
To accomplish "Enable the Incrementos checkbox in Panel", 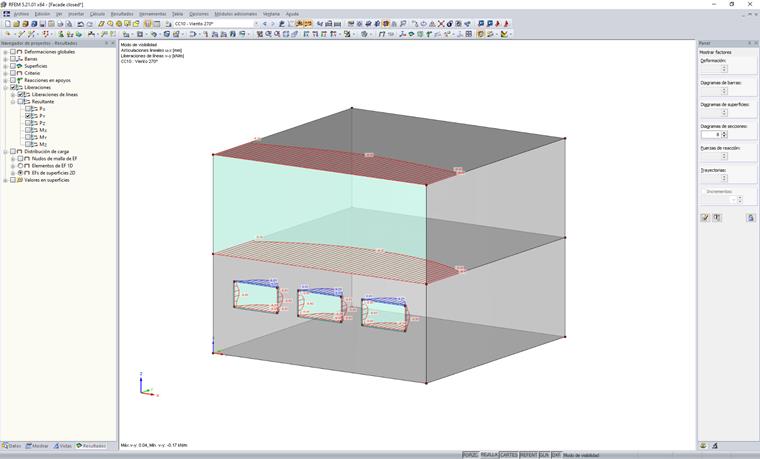I will pyautogui.click(x=704, y=192).
